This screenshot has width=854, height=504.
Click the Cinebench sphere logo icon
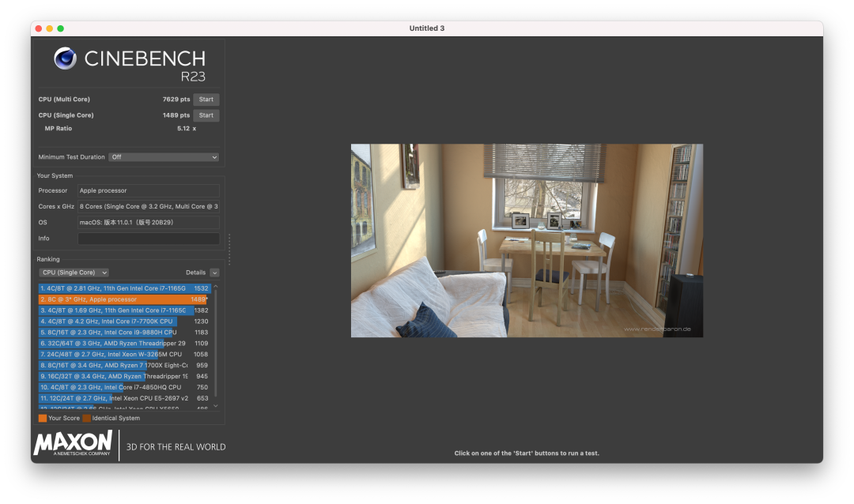[x=65, y=58]
